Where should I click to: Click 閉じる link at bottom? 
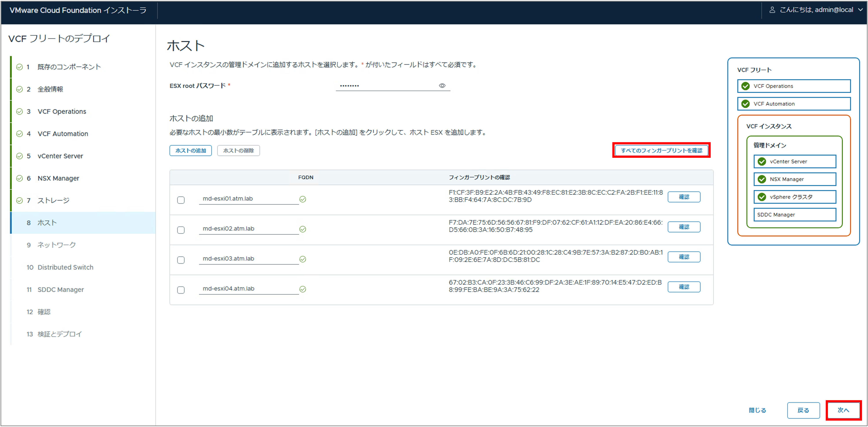[x=757, y=410]
